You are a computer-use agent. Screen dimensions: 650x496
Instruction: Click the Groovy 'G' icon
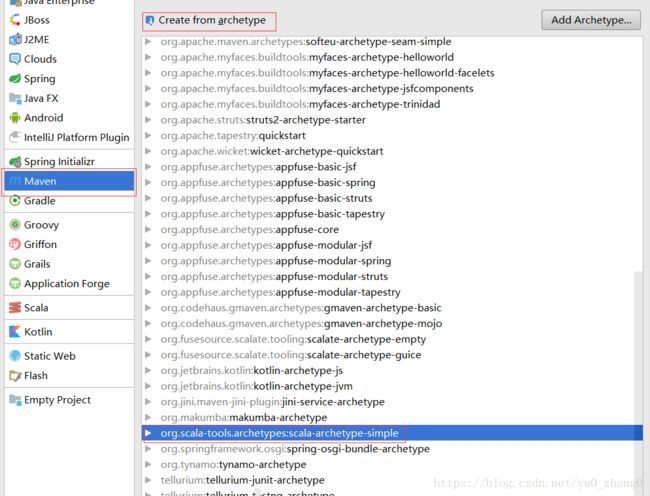pos(15,225)
